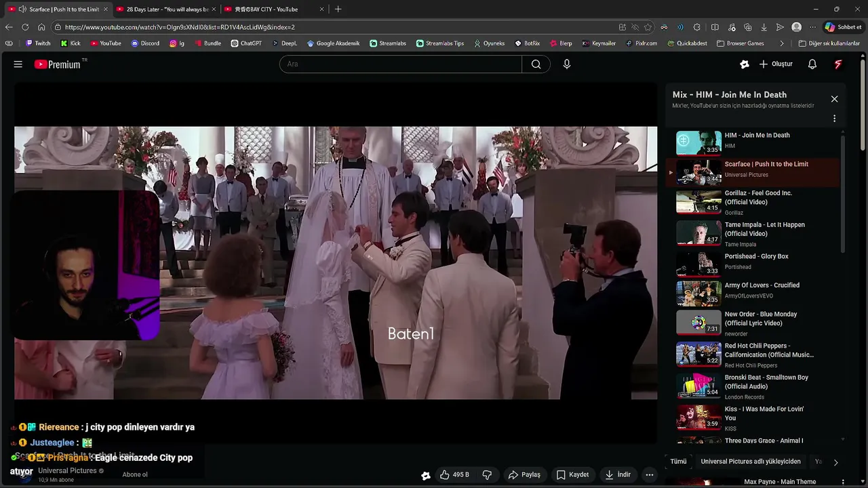Open the Twitch bookmark
868x488 pixels.
[x=38, y=43]
